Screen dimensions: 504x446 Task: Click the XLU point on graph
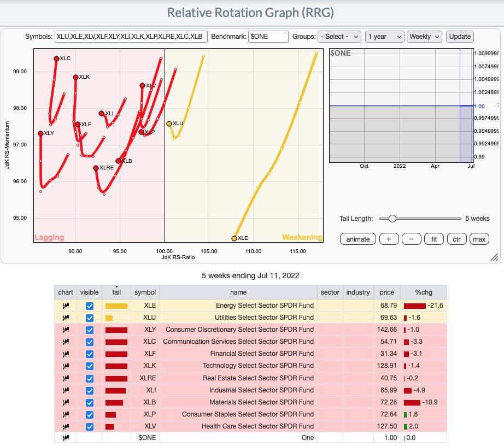point(169,124)
